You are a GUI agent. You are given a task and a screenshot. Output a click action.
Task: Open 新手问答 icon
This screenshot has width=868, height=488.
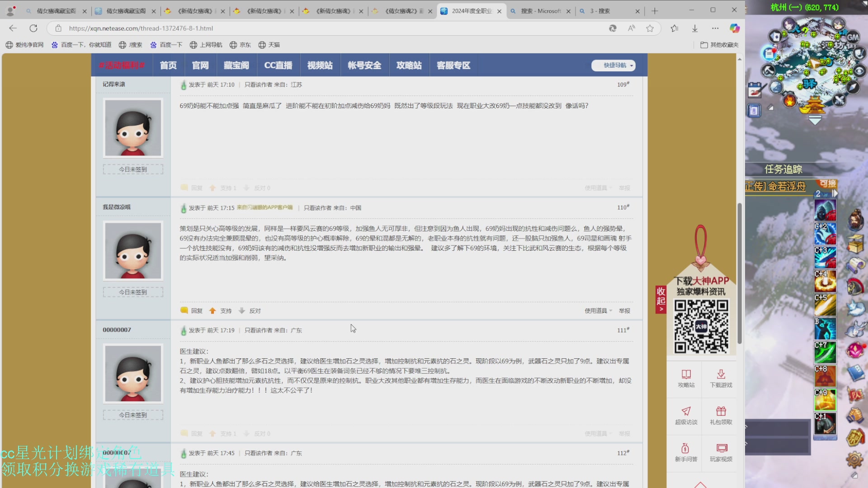(x=686, y=453)
